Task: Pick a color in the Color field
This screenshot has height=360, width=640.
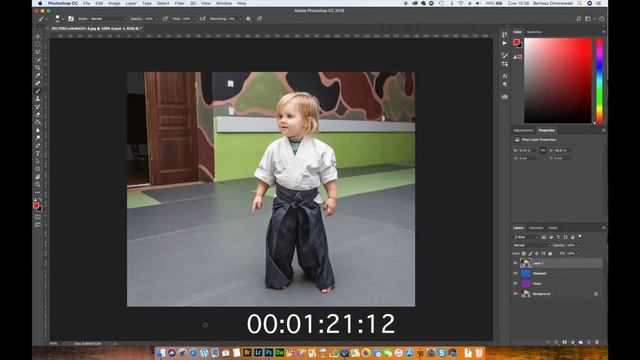Action: tap(558, 80)
